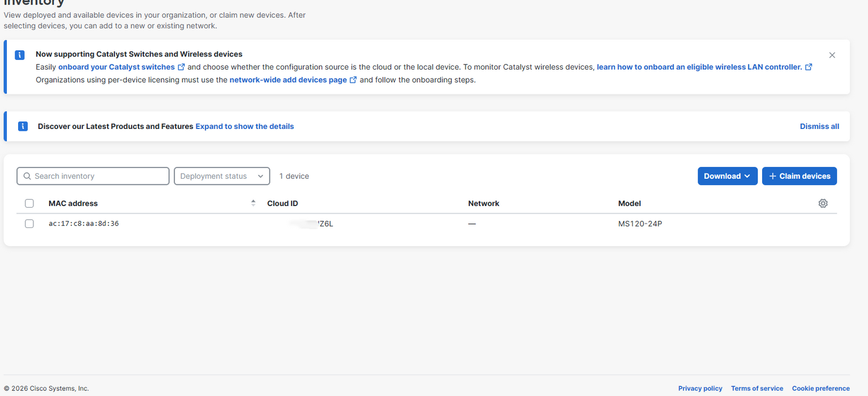Select all devices header checkbox

29,203
